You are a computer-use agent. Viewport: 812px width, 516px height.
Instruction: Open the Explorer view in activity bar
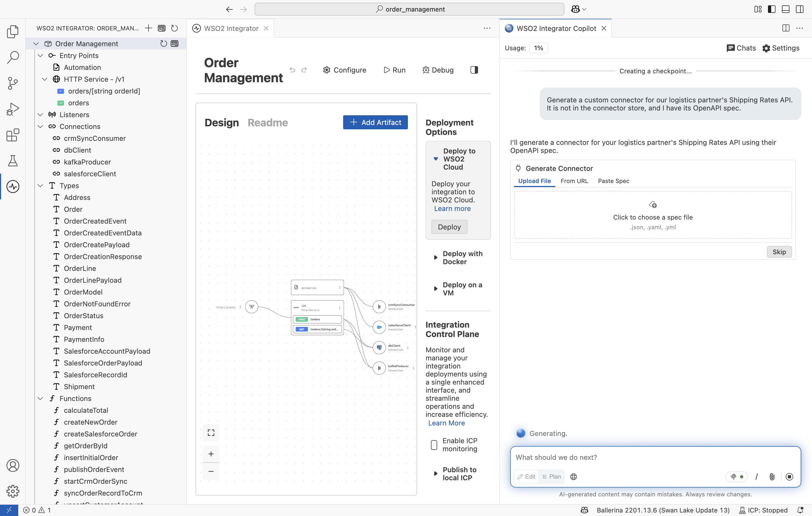(13, 31)
